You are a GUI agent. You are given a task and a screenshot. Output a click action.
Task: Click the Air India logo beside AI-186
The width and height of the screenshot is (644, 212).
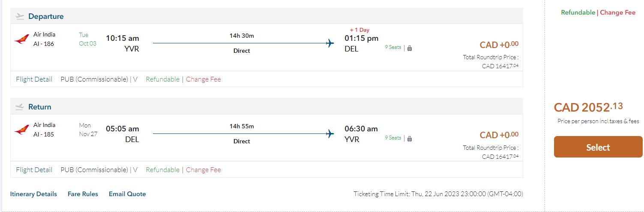tap(21, 39)
